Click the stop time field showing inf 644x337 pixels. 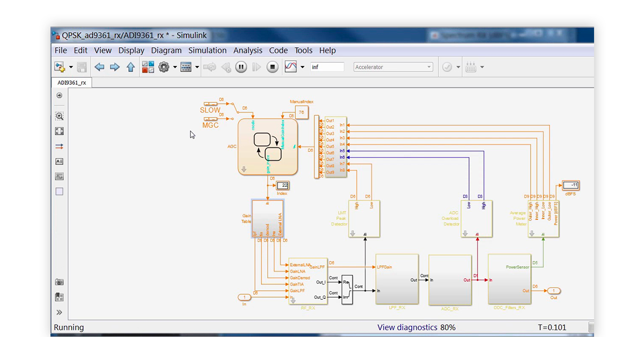[327, 67]
